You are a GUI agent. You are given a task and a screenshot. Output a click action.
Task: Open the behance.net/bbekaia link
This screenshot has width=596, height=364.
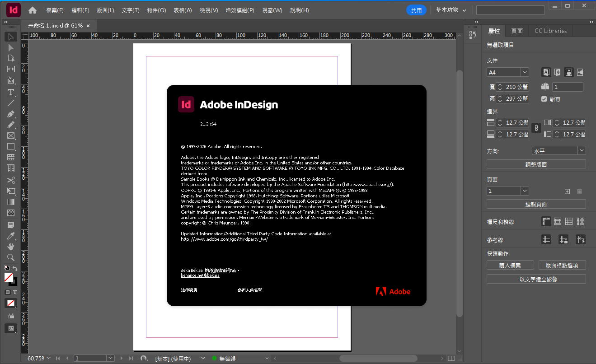200,275
